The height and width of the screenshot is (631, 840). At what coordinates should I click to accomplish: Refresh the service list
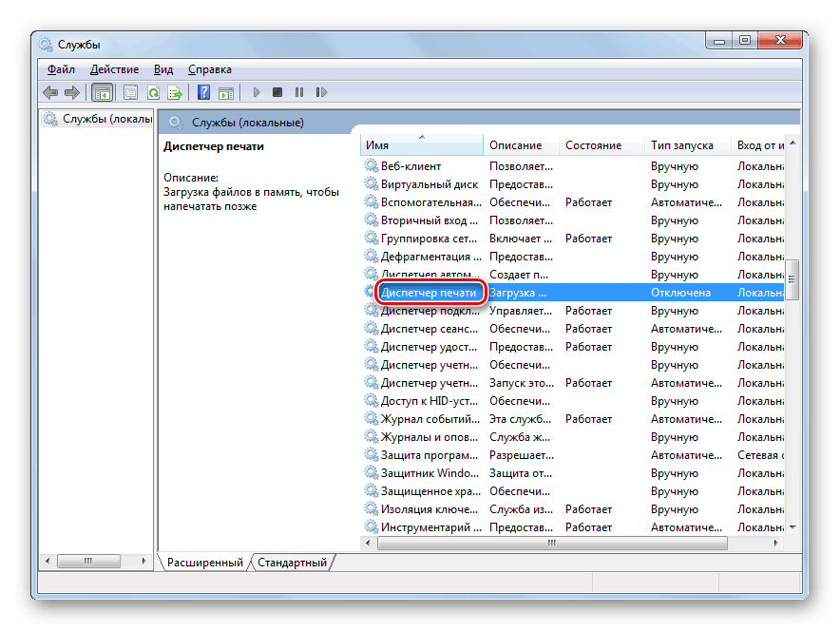pyautogui.click(x=155, y=92)
